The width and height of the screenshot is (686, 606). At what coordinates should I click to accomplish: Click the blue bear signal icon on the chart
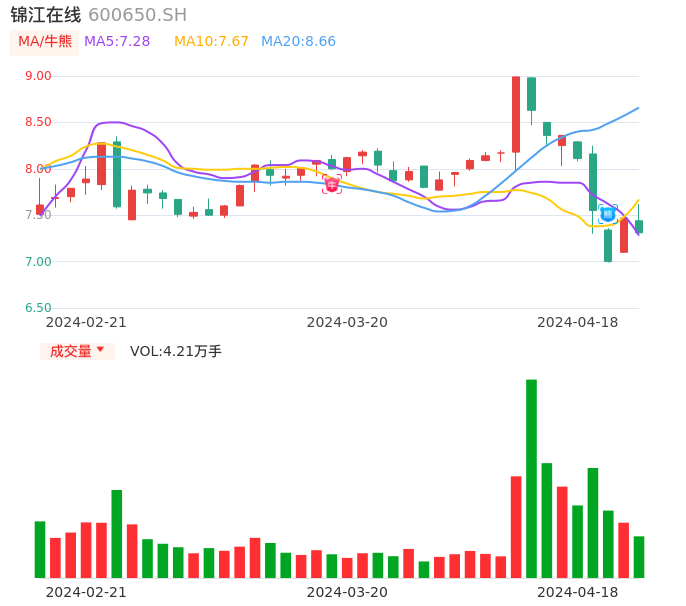(x=608, y=214)
